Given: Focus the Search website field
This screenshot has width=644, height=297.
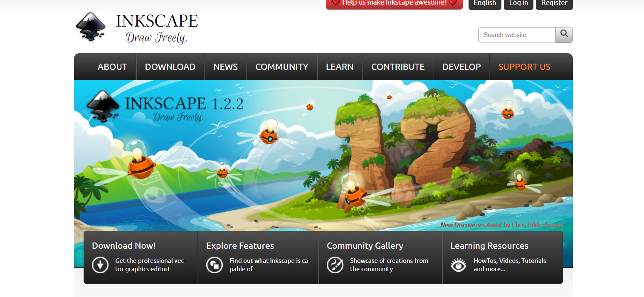Looking at the screenshot, I should [517, 35].
